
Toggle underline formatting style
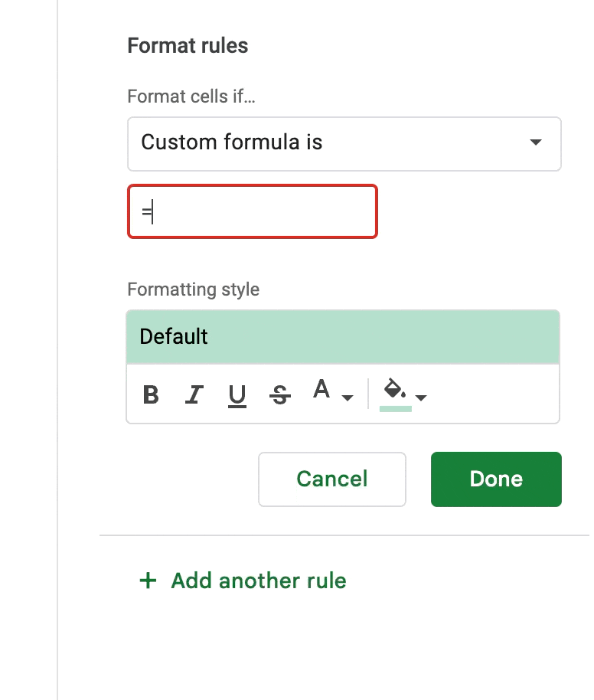(x=237, y=395)
